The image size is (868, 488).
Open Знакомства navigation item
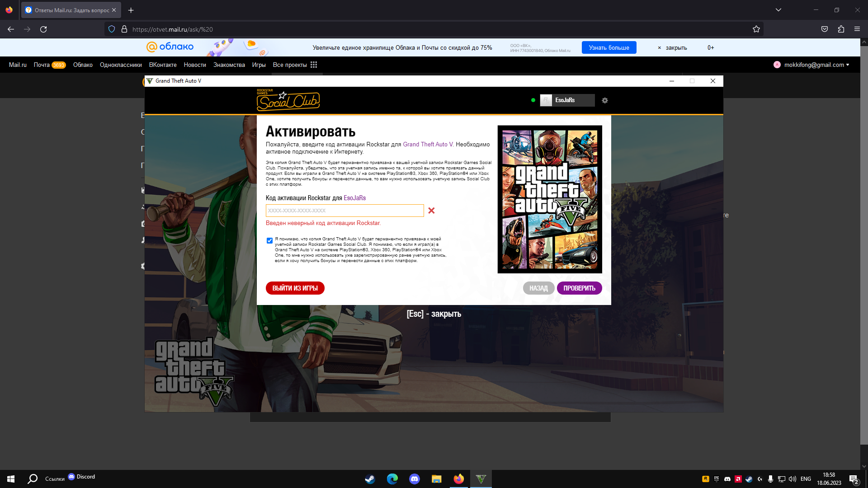pos(229,65)
